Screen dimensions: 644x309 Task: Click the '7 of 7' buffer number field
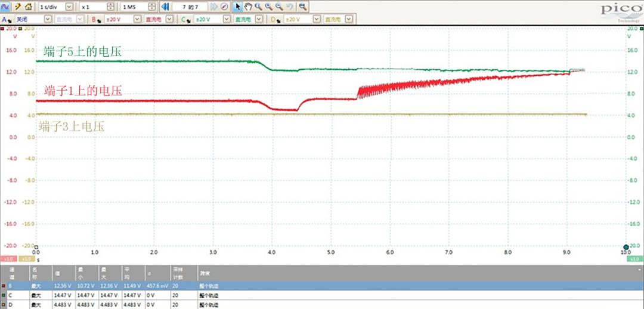click(190, 7)
